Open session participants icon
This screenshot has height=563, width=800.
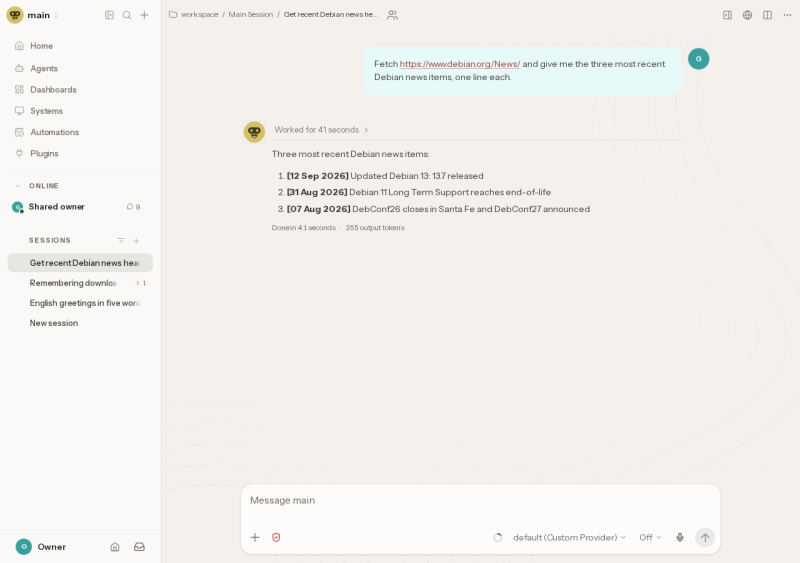[x=392, y=15]
